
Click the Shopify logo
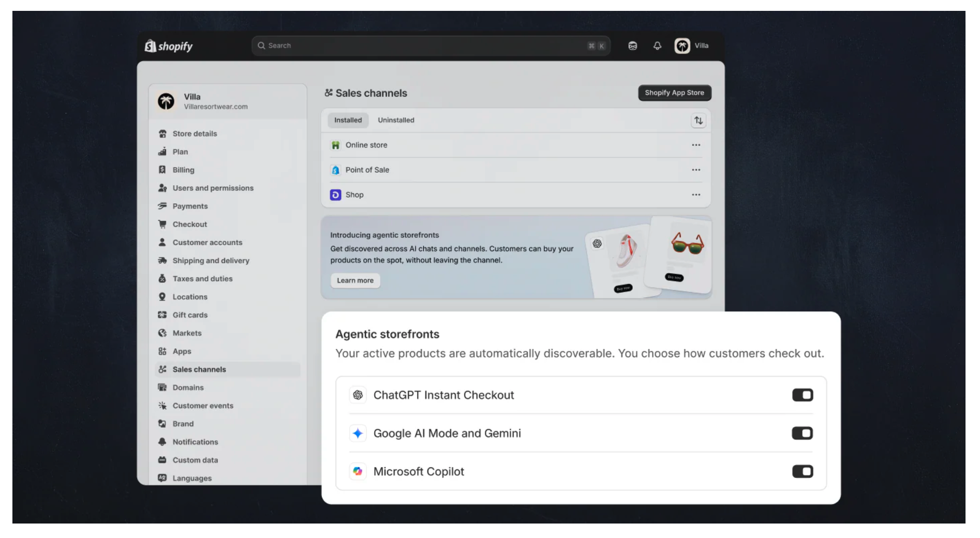click(169, 46)
